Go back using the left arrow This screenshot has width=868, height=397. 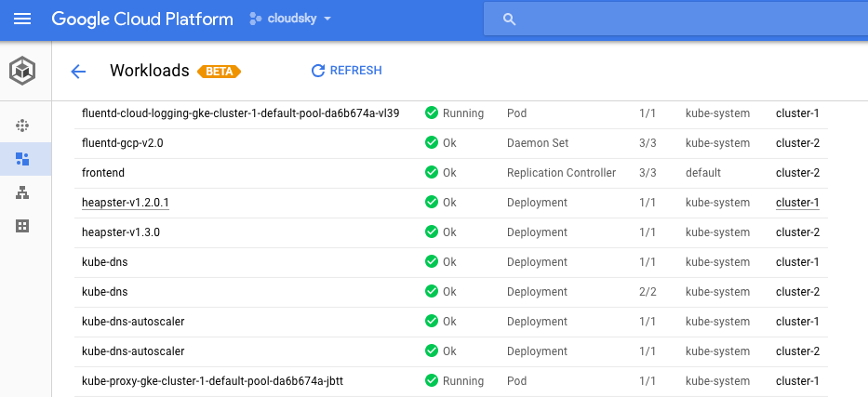tap(78, 72)
